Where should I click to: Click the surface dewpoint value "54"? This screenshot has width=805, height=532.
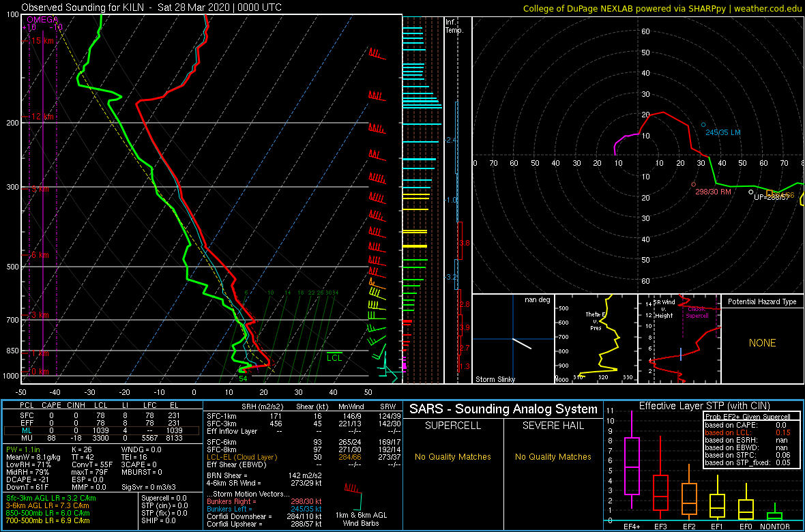click(x=244, y=379)
